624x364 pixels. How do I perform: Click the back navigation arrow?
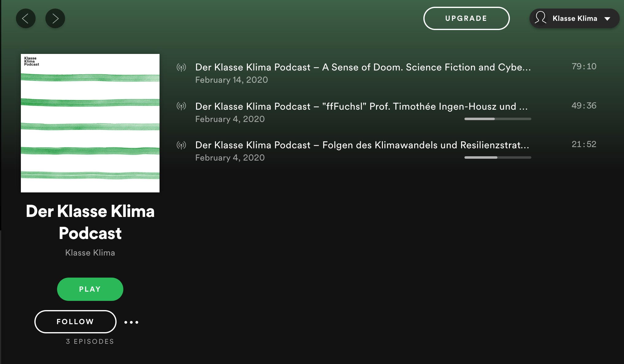pyautogui.click(x=26, y=18)
